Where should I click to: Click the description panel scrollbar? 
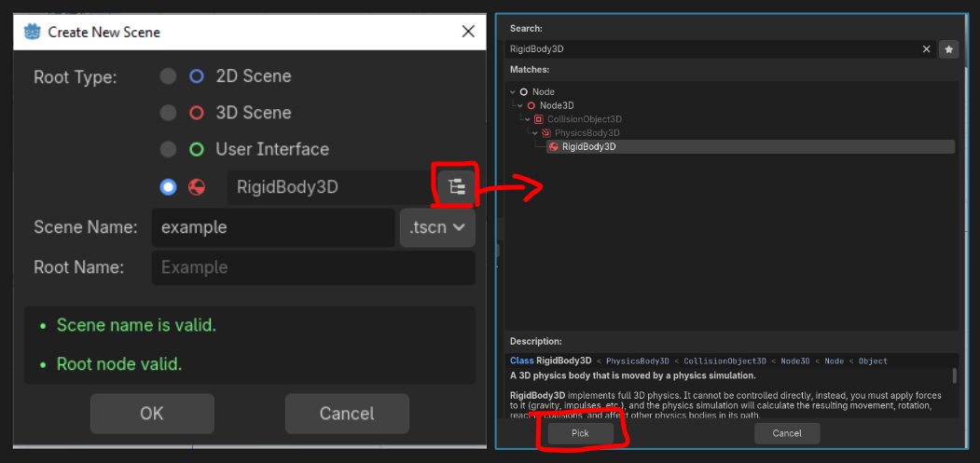click(954, 375)
